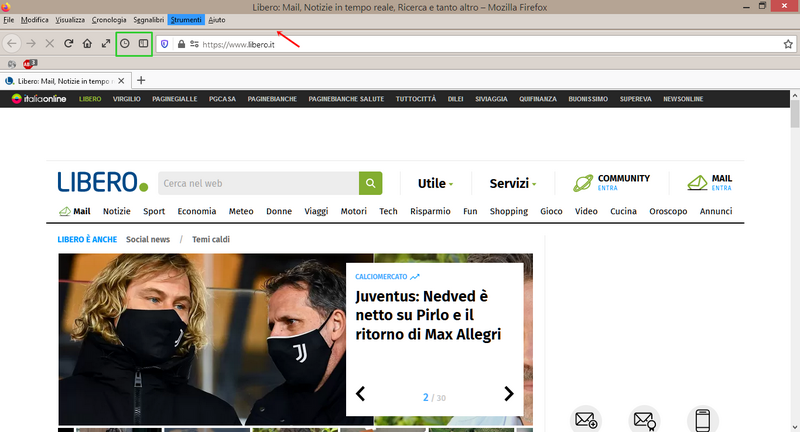Reload the page with refresh icon
Screen dimensions: 800x432
click(x=68, y=43)
